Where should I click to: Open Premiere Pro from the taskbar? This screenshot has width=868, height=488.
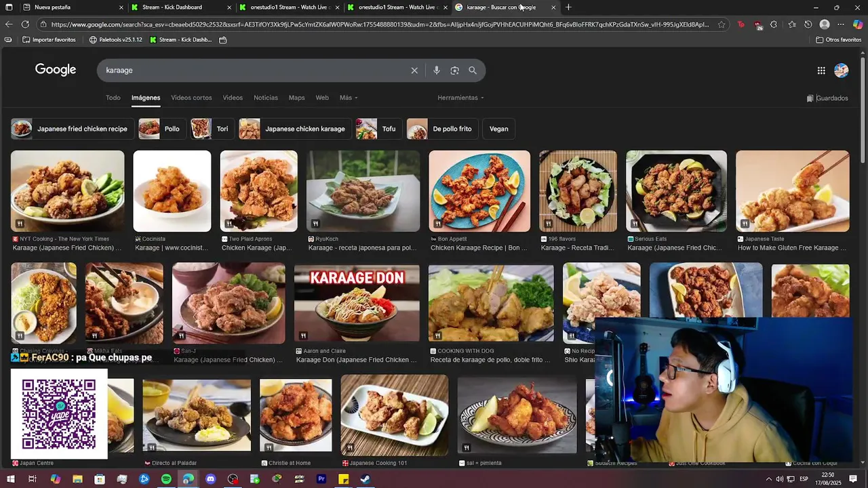click(321, 479)
